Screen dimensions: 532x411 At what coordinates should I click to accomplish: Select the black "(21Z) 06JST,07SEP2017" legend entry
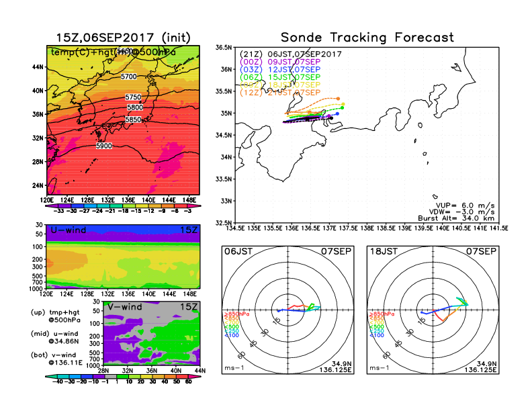pos(290,54)
